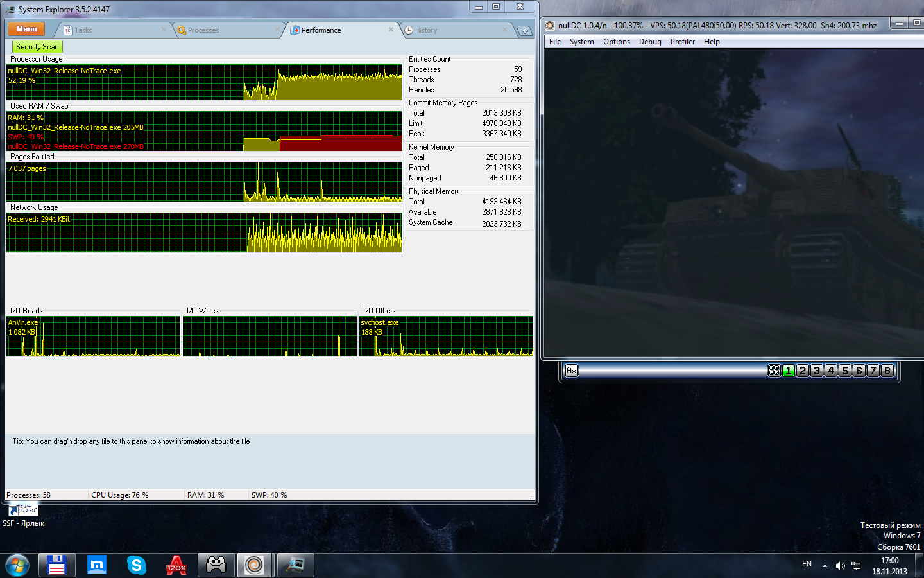Click the four-square grid layout icon
Viewport: 924px width, 578px height.
pos(774,371)
